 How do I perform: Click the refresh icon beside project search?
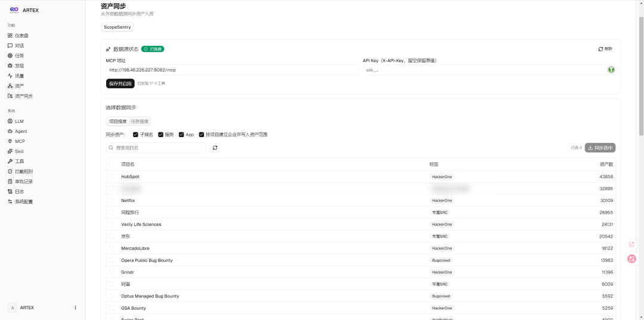(x=215, y=148)
